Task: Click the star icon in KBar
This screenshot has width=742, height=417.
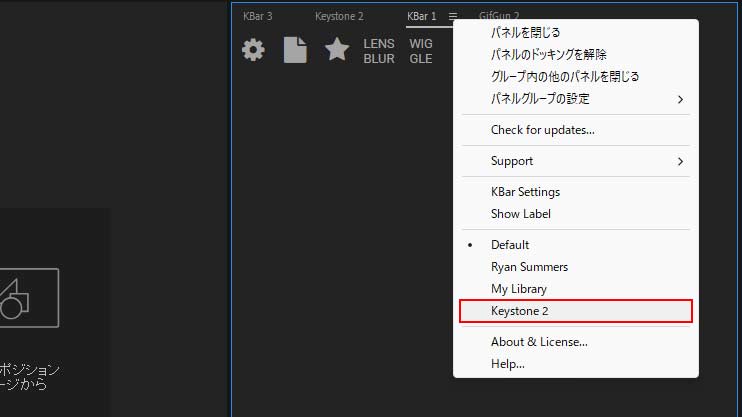Action: pyautogui.click(x=337, y=50)
